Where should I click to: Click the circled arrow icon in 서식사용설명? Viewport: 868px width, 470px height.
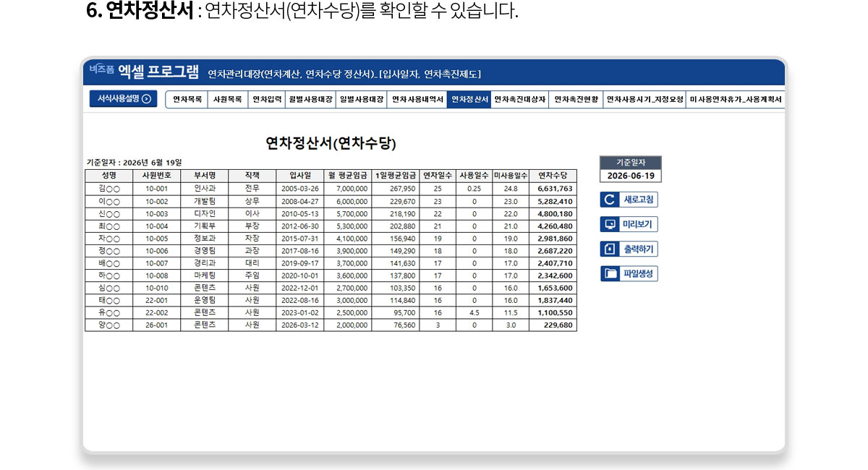point(147,99)
